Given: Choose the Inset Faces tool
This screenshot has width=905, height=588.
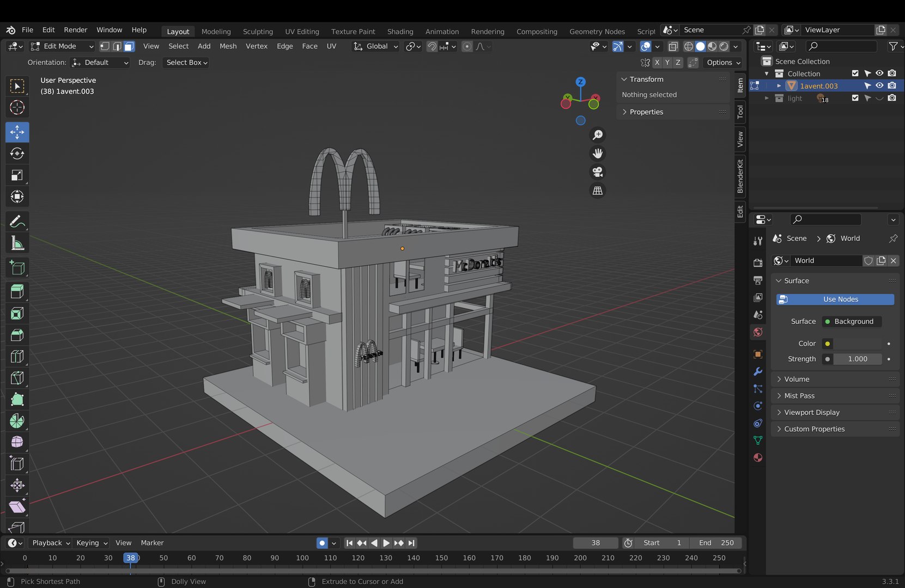Looking at the screenshot, I should [17, 314].
